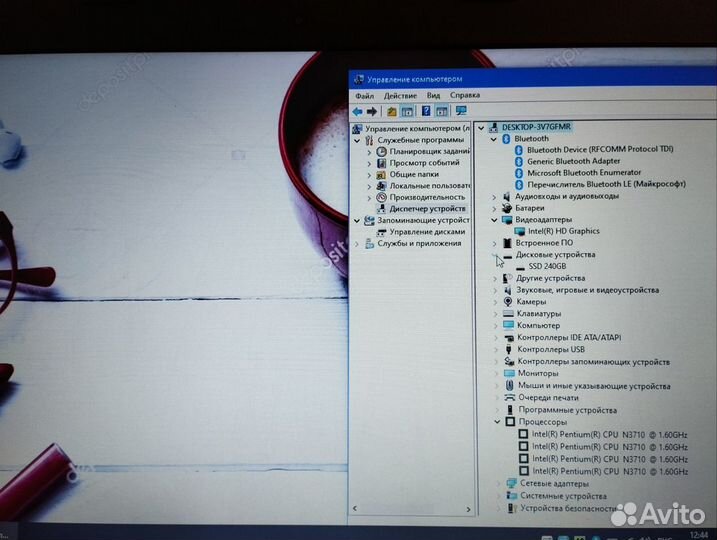Click the Мониторы category icon
Image resolution: width=717 pixels, height=540 pixels.
coord(509,374)
